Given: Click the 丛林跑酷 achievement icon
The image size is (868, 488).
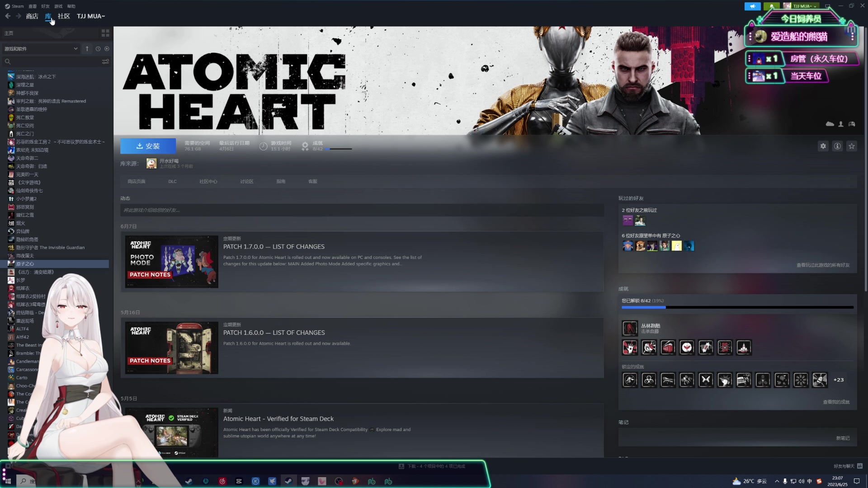Looking at the screenshot, I should [630, 328].
